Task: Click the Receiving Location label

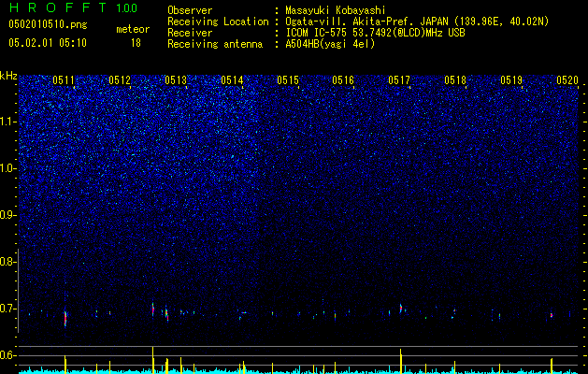Action: 218,22
